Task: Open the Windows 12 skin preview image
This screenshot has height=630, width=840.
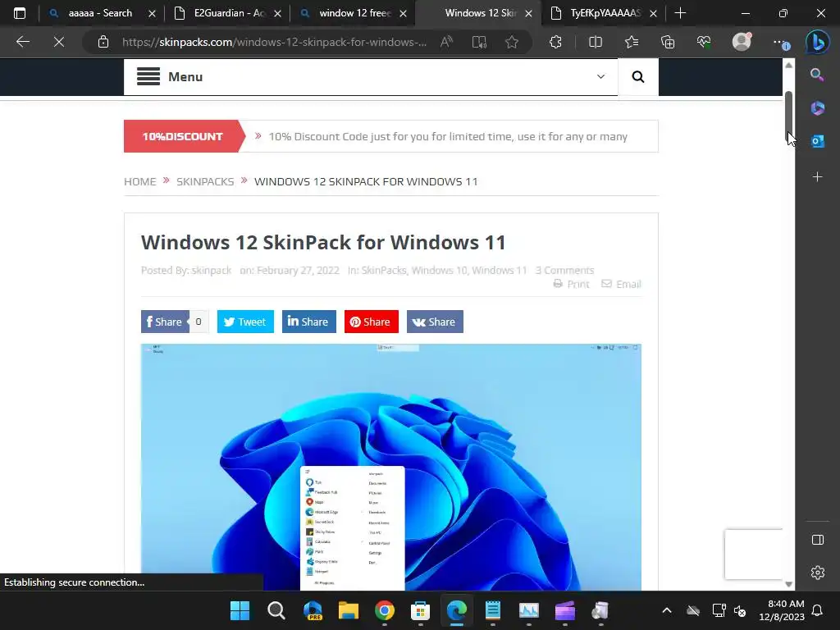Action: pos(391,467)
